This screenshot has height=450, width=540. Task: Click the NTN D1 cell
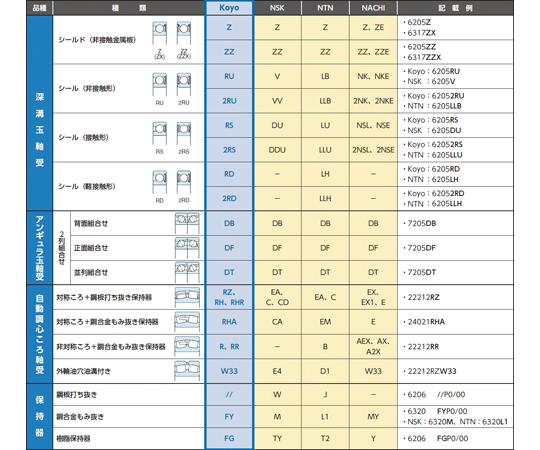click(x=325, y=371)
